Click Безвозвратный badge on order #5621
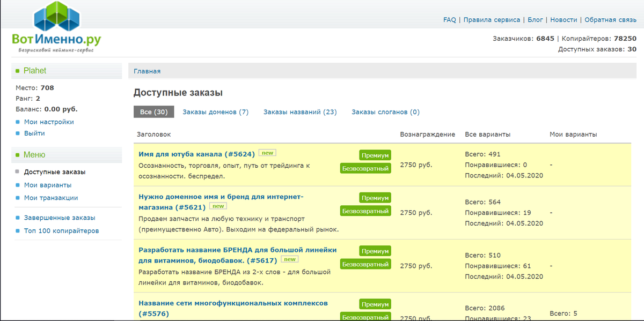Image resolution: width=644 pixels, height=321 pixels. tap(365, 211)
